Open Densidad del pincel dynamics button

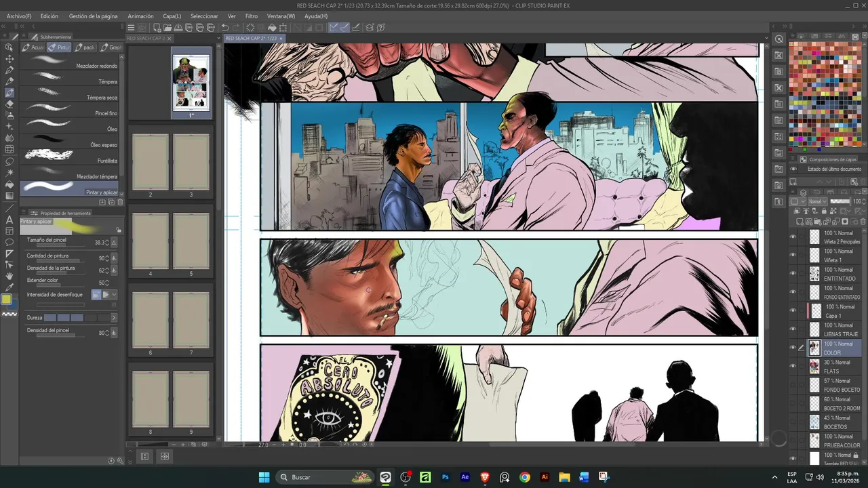114,333
